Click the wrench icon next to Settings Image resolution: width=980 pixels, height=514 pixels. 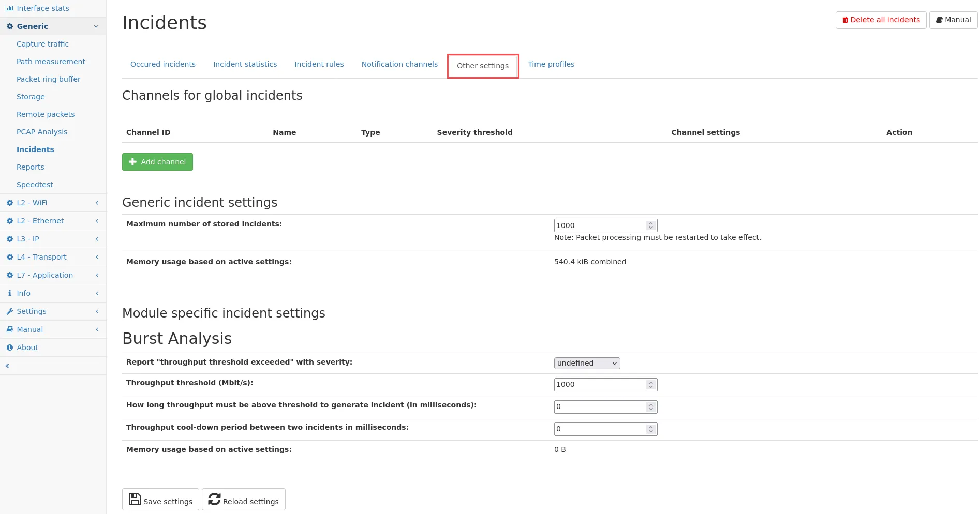point(9,311)
